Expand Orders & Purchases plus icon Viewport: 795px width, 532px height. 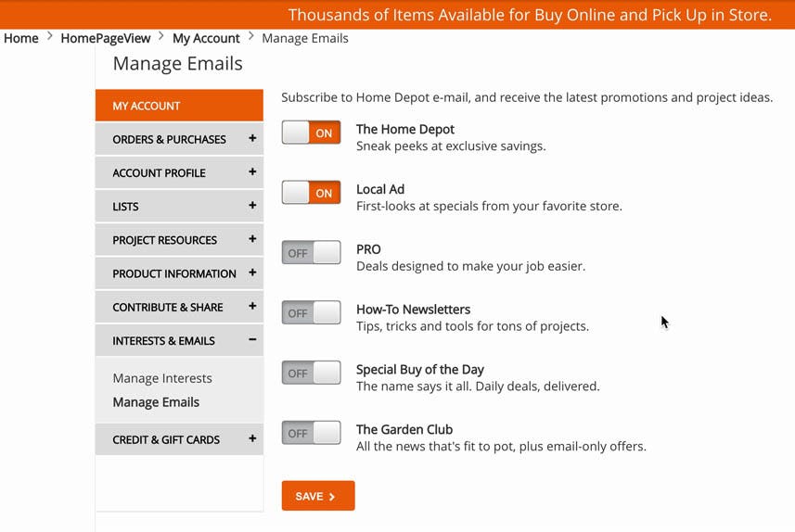pyautogui.click(x=252, y=139)
